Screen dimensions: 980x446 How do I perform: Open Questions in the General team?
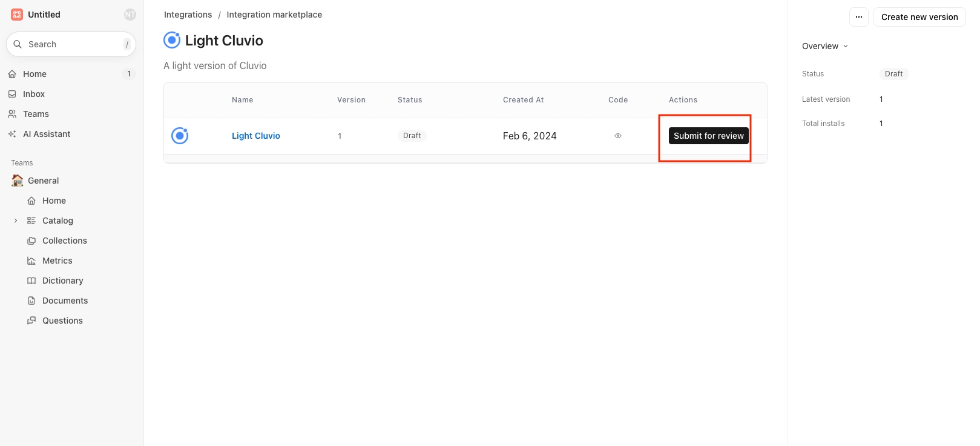click(62, 321)
